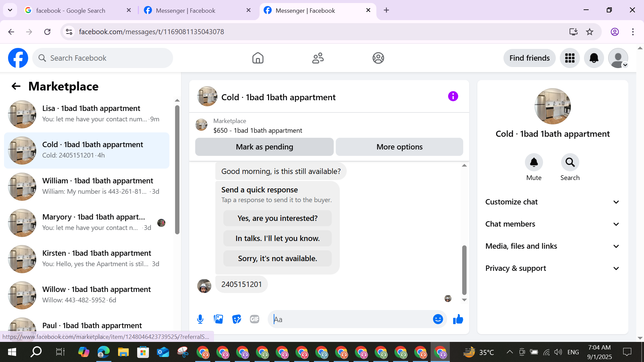Send quick reply 'In talks. I'll let you know.'

[277, 238]
